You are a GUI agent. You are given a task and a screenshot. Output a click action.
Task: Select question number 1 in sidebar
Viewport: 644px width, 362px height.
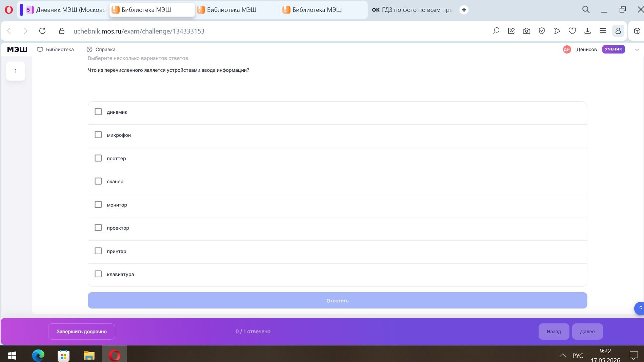[x=16, y=71]
